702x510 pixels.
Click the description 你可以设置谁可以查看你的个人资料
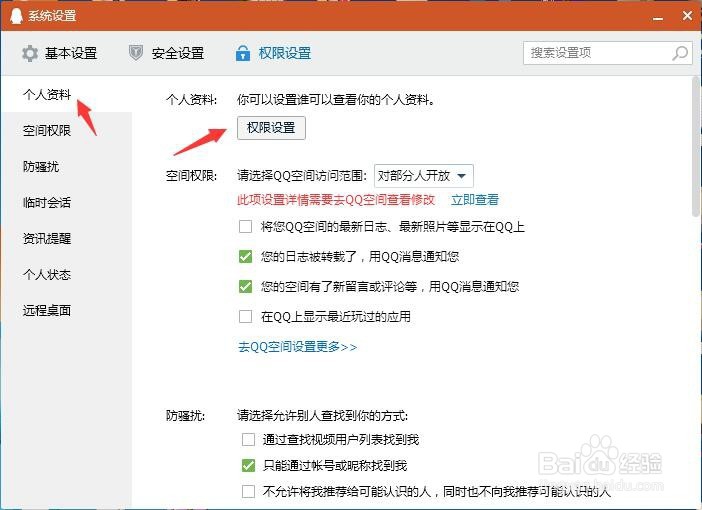[x=336, y=99]
